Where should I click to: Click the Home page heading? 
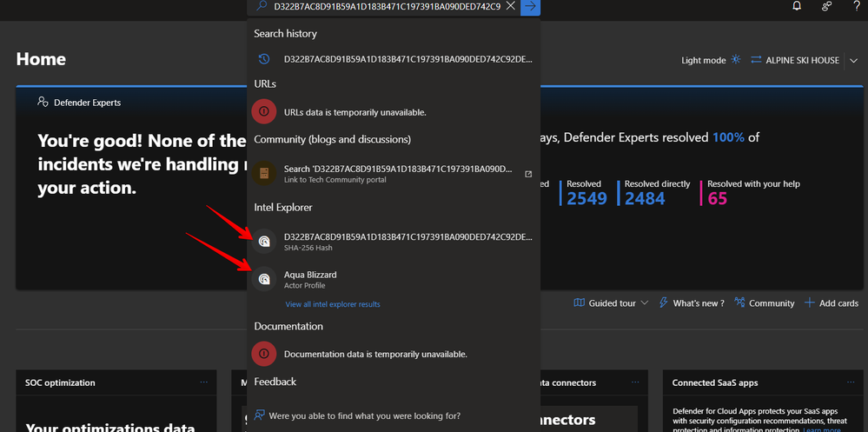tap(41, 59)
